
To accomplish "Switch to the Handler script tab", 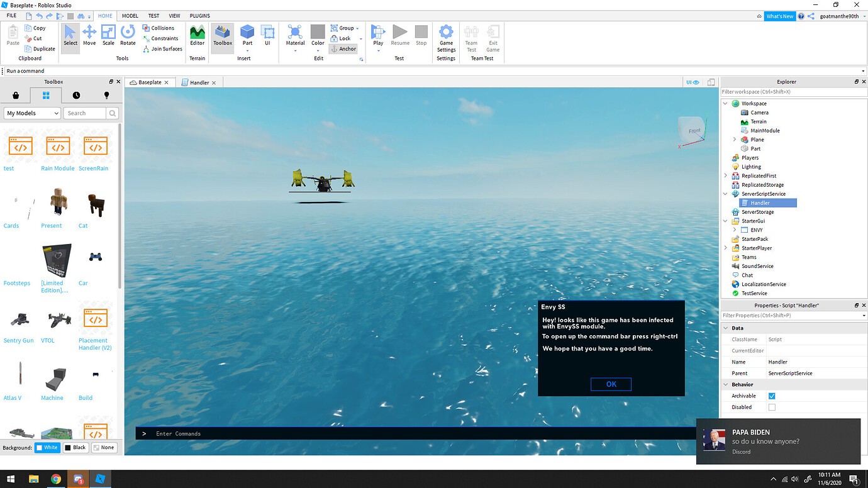I will (199, 82).
